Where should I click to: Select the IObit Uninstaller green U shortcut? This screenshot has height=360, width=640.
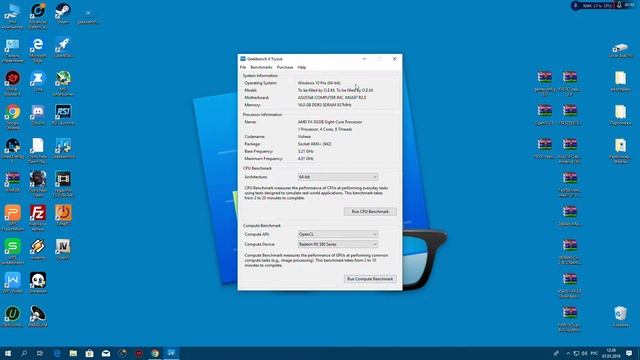tap(12, 316)
